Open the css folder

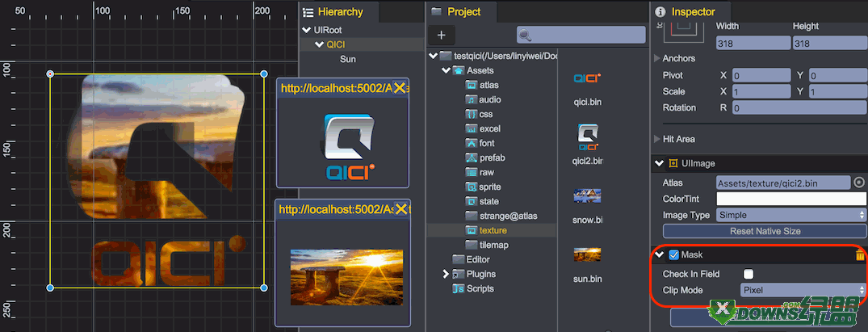[x=479, y=114]
